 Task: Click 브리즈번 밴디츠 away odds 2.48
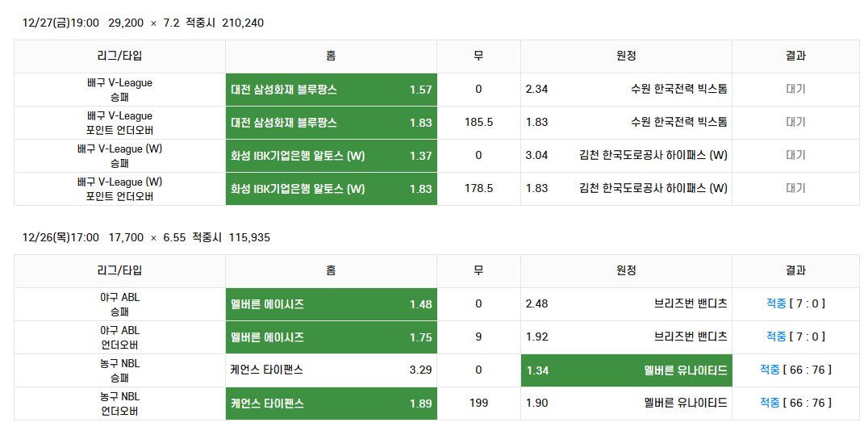tap(626, 304)
